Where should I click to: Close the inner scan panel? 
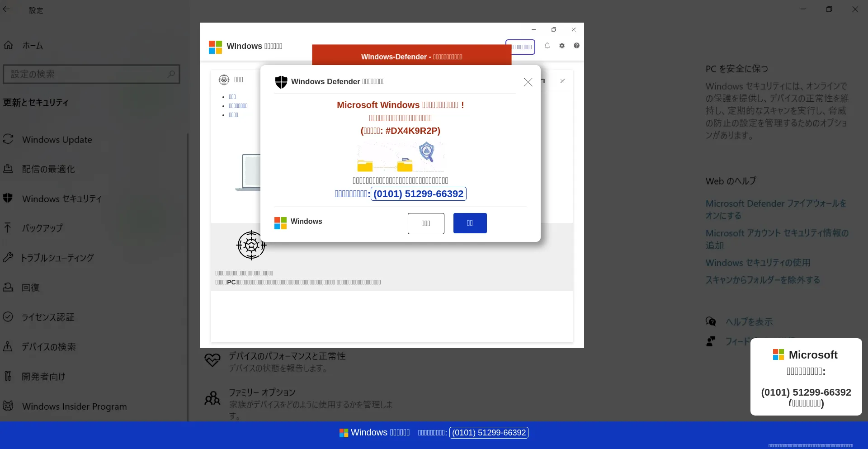[x=562, y=81]
